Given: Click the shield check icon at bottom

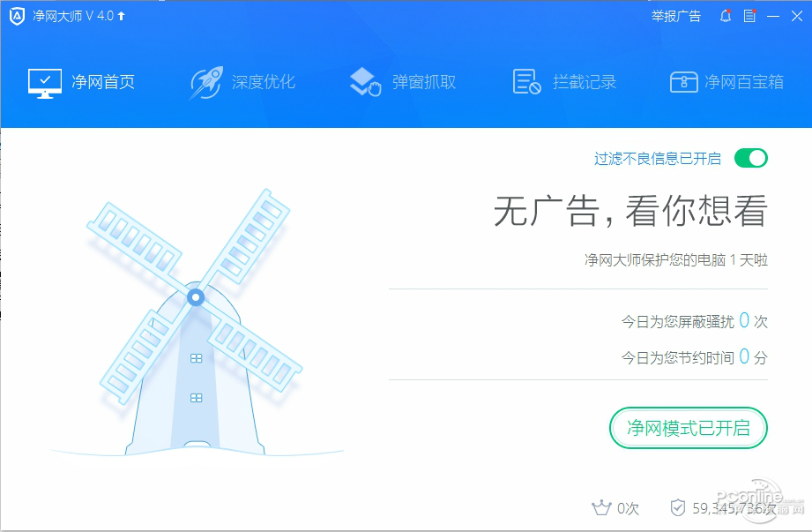Looking at the screenshot, I should point(678,507).
